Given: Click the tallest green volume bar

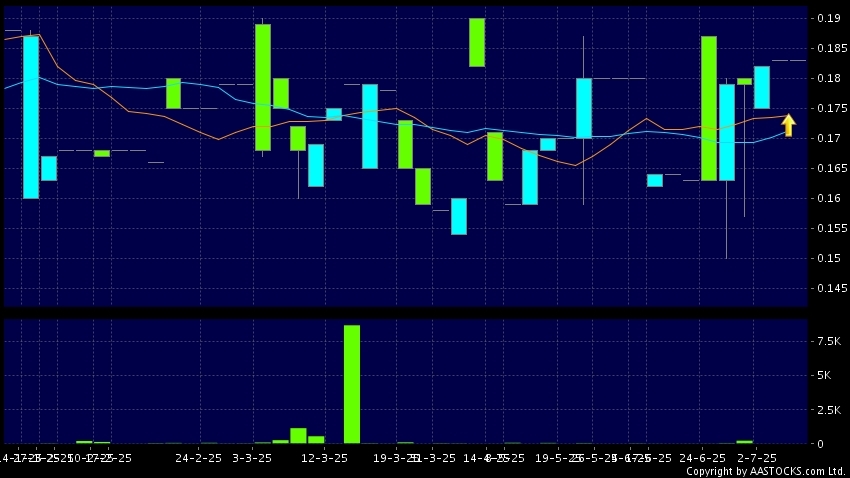Looking at the screenshot, I should pyautogui.click(x=352, y=384).
